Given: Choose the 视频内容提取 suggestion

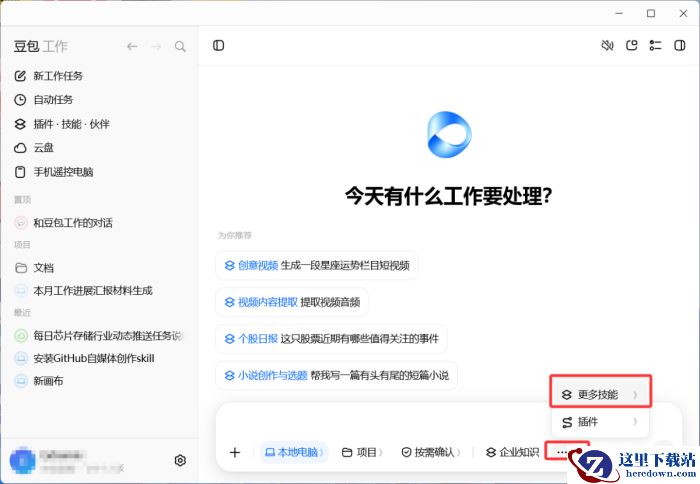Looking at the screenshot, I should [x=292, y=302].
